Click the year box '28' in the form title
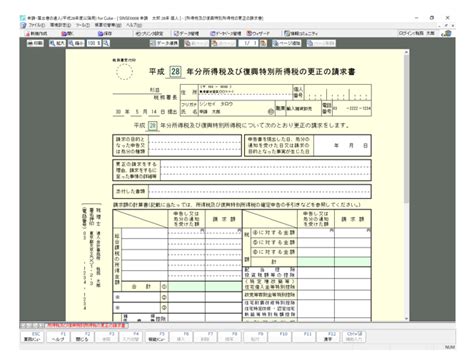The width and height of the screenshot is (474, 360). 175,71
